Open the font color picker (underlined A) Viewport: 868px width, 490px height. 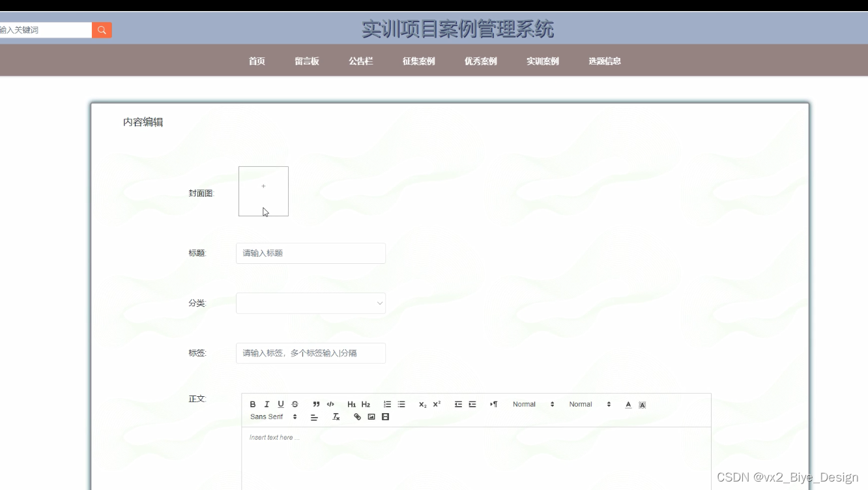pyautogui.click(x=628, y=405)
